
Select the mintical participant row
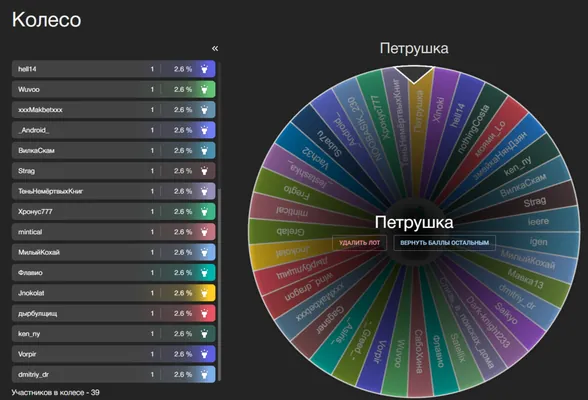coord(114,232)
